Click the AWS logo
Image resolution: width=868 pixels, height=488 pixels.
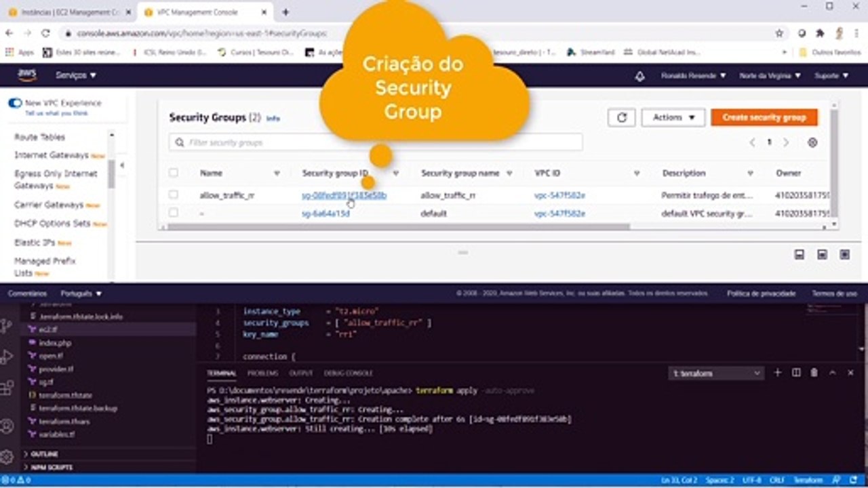click(x=27, y=75)
